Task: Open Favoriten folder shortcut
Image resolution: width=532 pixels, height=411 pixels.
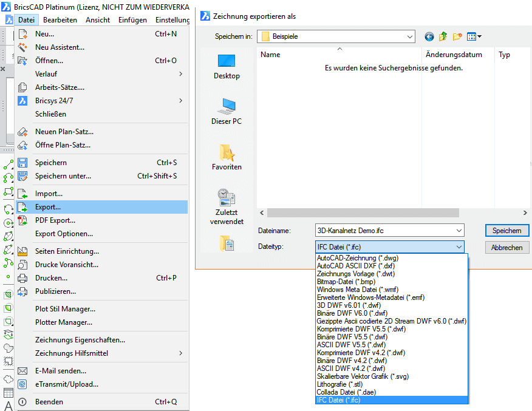Action: (227, 157)
